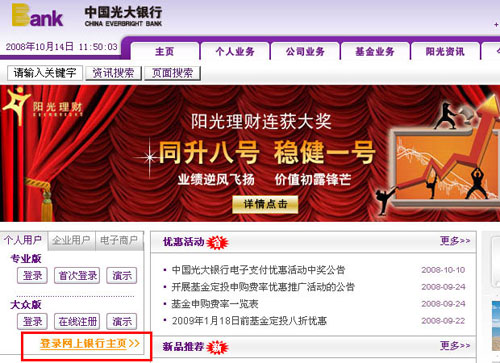The height and width of the screenshot is (363, 500).
Task: Click the date 2008-10-10
Action: (443, 270)
